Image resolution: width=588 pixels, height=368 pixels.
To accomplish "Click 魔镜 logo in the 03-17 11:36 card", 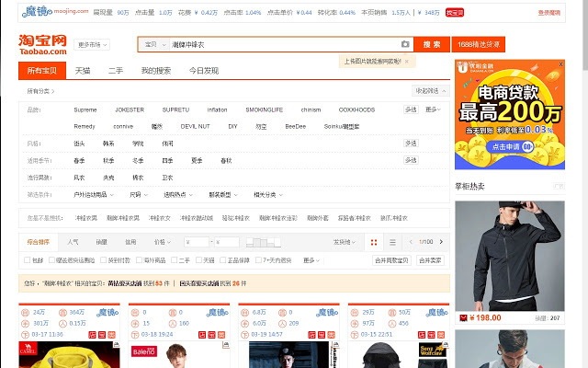I will click(107, 313).
